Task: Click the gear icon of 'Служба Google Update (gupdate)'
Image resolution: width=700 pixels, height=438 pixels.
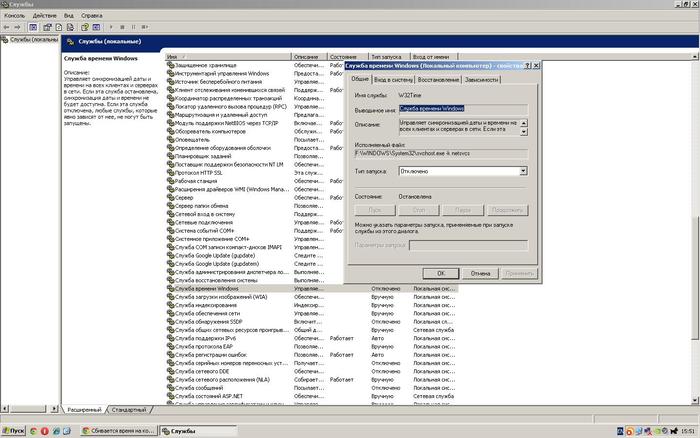Action: coord(171,255)
